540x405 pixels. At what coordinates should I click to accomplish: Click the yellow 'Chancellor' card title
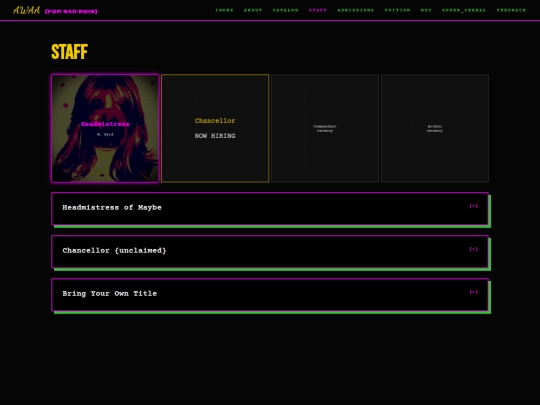tap(215, 121)
